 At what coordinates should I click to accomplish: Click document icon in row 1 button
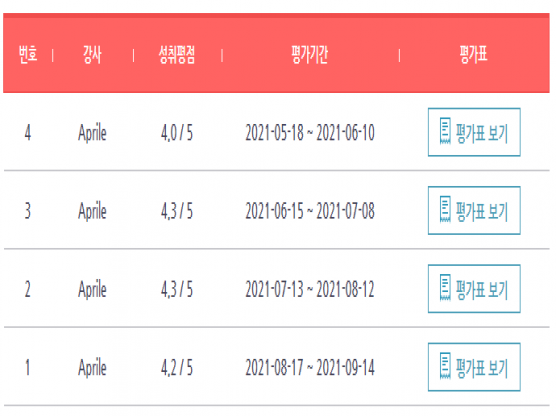(x=445, y=366)
